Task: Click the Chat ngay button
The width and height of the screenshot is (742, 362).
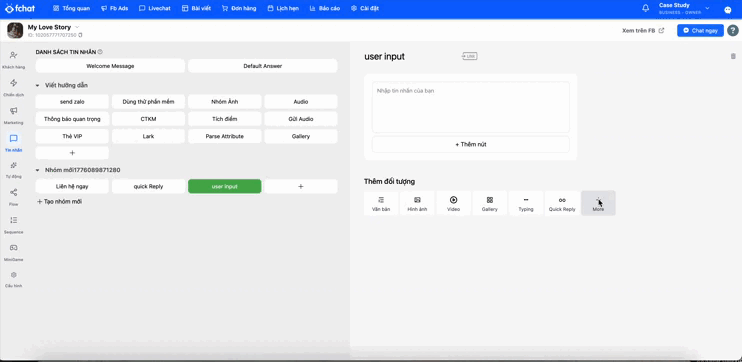Action: pos(700,30)
